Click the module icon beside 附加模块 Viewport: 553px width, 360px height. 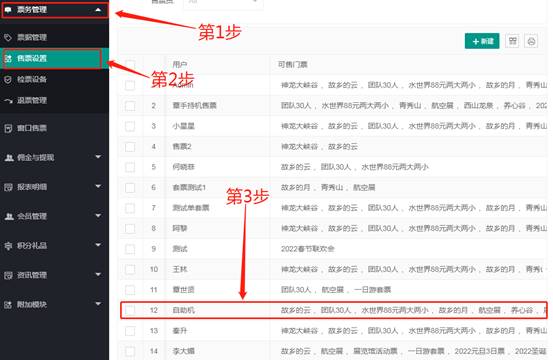point(8,305)
